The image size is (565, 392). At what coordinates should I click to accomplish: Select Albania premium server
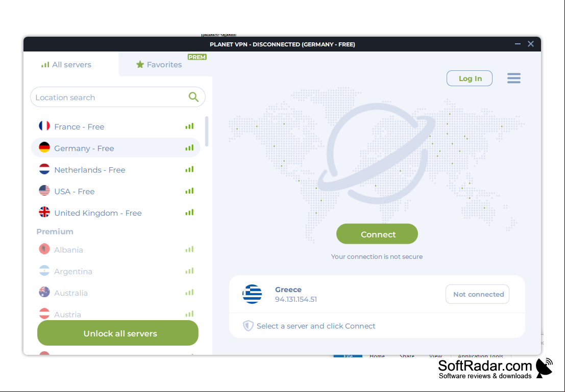pyautogui.click(x=116, y=249)
